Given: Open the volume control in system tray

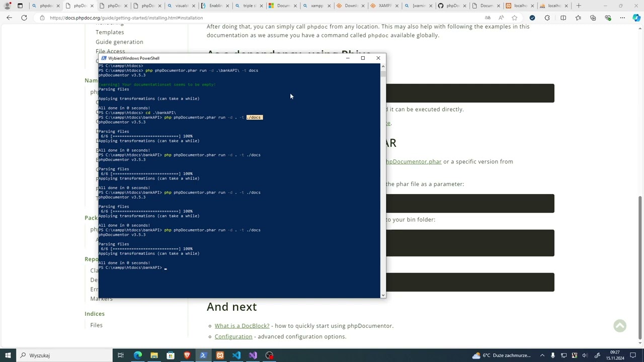Looking at the screenshot, I should pos(585,355).
